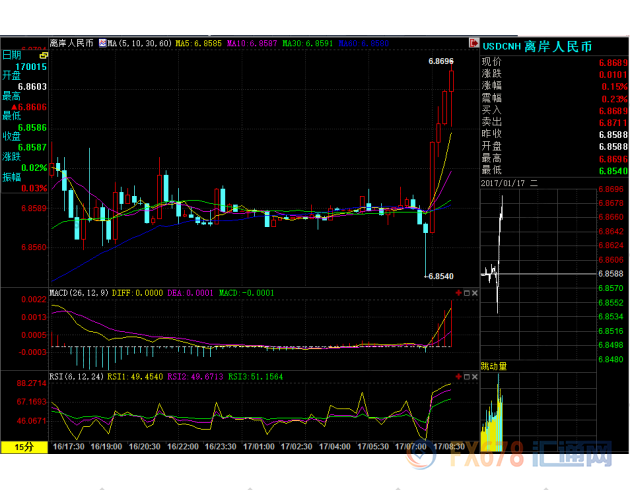Click the 涨幅 0.15% quote row
The height and width of the screenshot is (490, 630).
coord(554,86)
